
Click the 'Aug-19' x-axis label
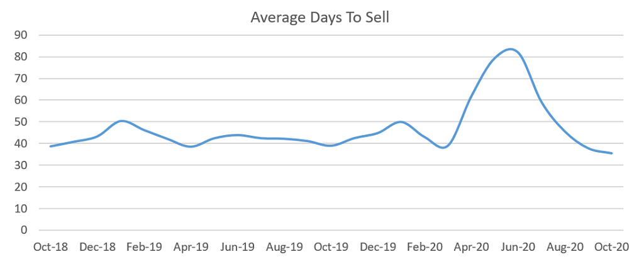(x=285, y=248)
